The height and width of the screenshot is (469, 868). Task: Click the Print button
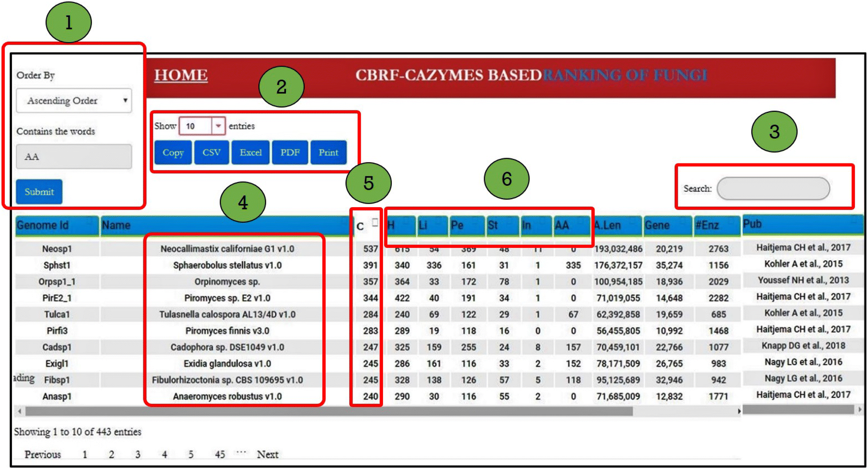329,152
